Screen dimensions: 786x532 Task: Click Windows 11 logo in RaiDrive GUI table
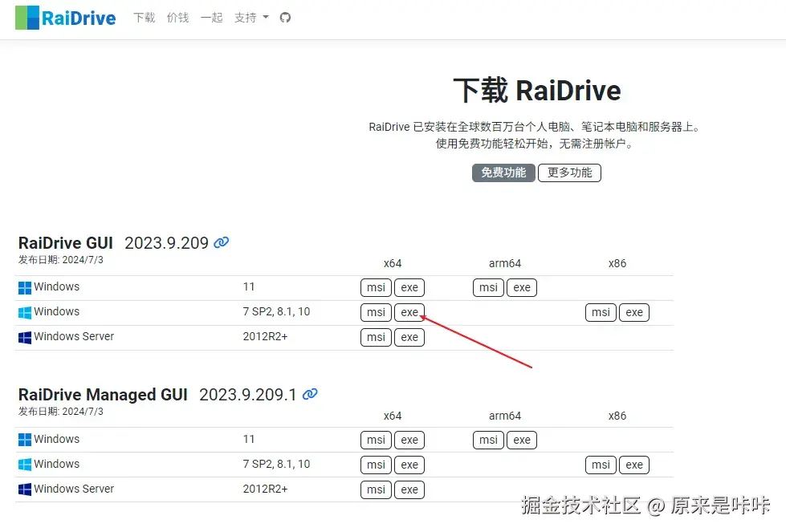click(x=25, y=287)
